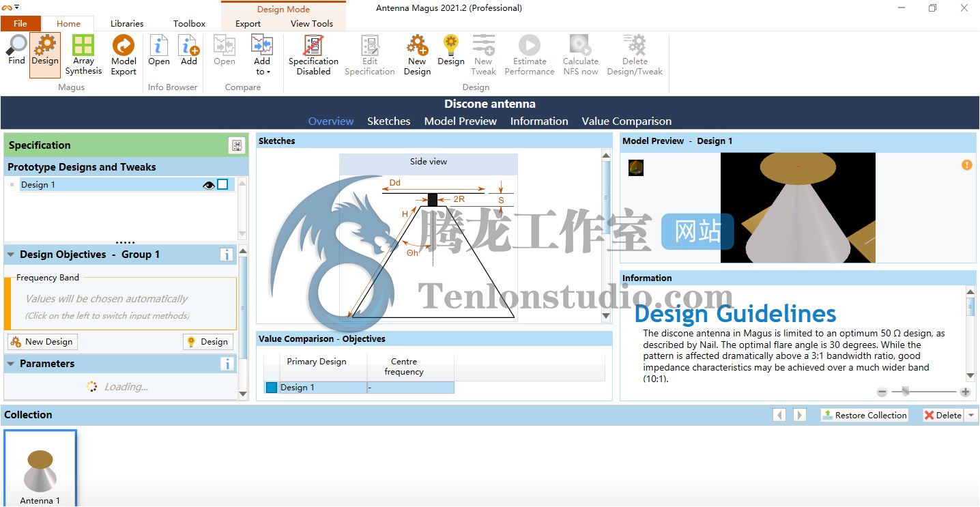The height and width of the screenshot is (507, 980).
Task: Open the Delete button dropdown arrow
Action: click(x=972, y=415)
